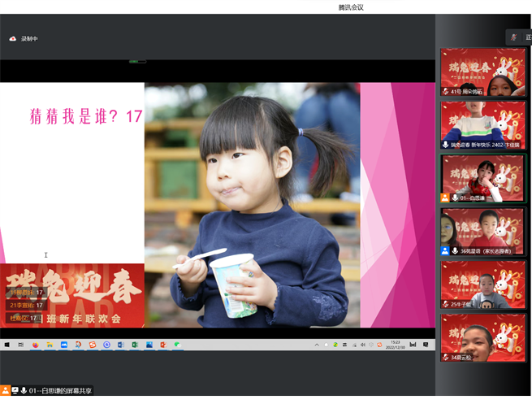
Task: Click the mic icon on the 2402 tile
Action: pos(445,145)
